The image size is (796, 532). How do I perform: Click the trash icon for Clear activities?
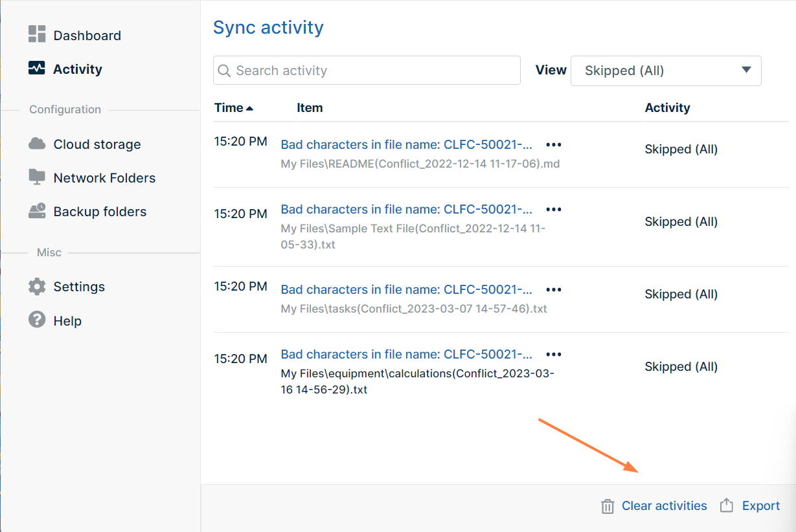pos(608,506)
